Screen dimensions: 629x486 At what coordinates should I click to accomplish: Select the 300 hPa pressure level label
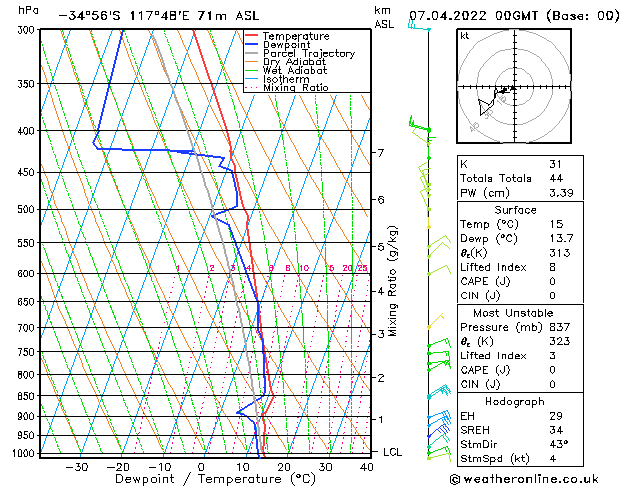28,30
